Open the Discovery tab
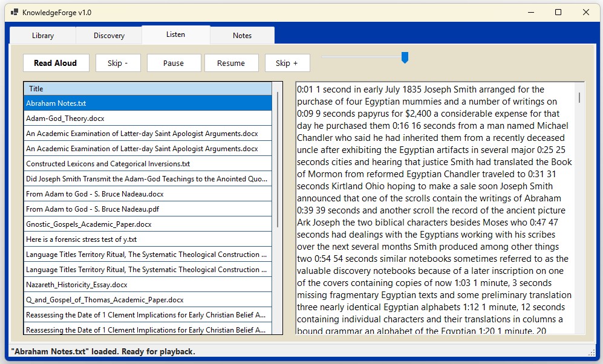This screenshot has height=364, width=603. tap(109, 35)
